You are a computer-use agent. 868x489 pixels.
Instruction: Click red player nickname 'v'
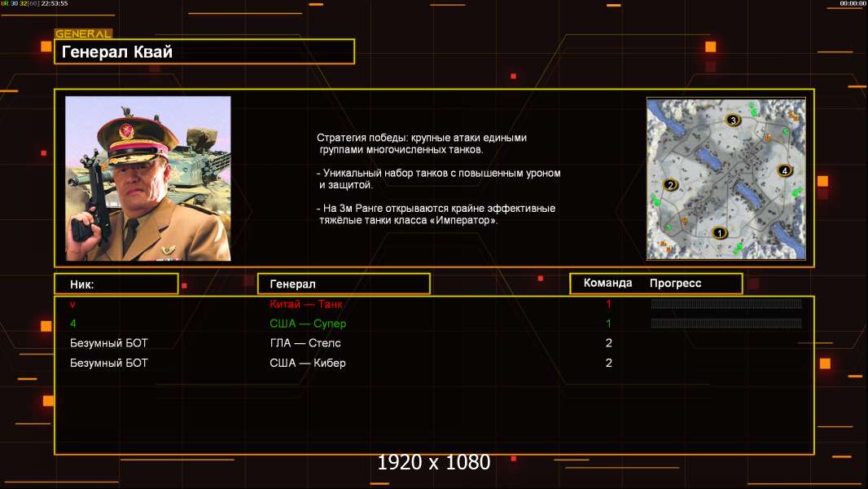point(72,305)
